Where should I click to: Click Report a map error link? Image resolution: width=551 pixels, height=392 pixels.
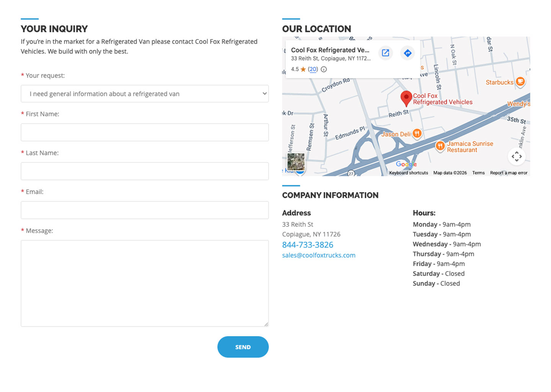[x=509, y=173]
